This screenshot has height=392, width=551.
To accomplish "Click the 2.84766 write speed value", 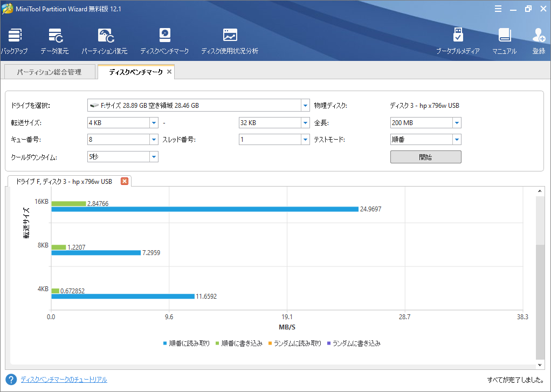I will (98, 204).
